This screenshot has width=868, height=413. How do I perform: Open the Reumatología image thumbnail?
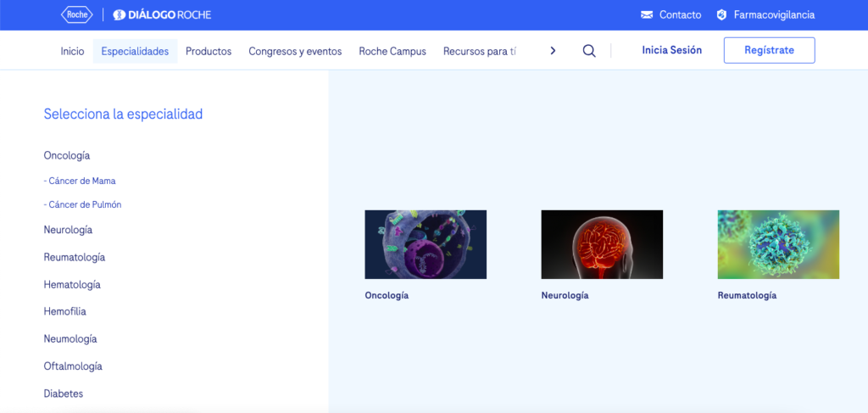(x=778, y=244)
